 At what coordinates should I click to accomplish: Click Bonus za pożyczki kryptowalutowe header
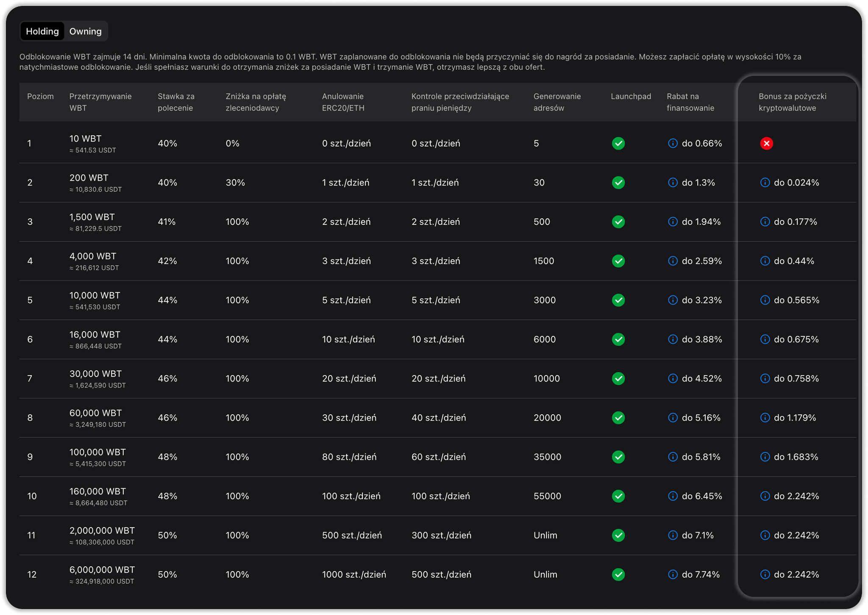click(792, 102)
